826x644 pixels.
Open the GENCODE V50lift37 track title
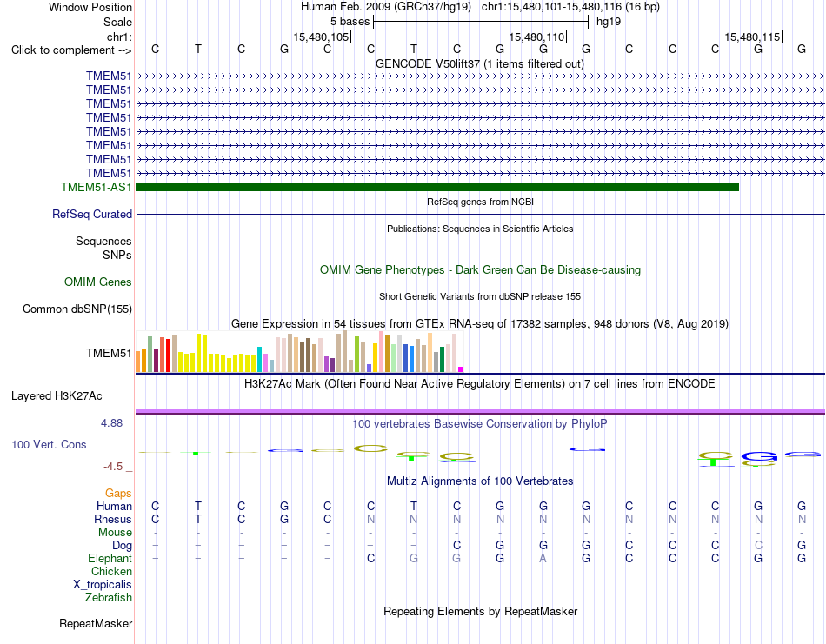[x=480, y=63]
